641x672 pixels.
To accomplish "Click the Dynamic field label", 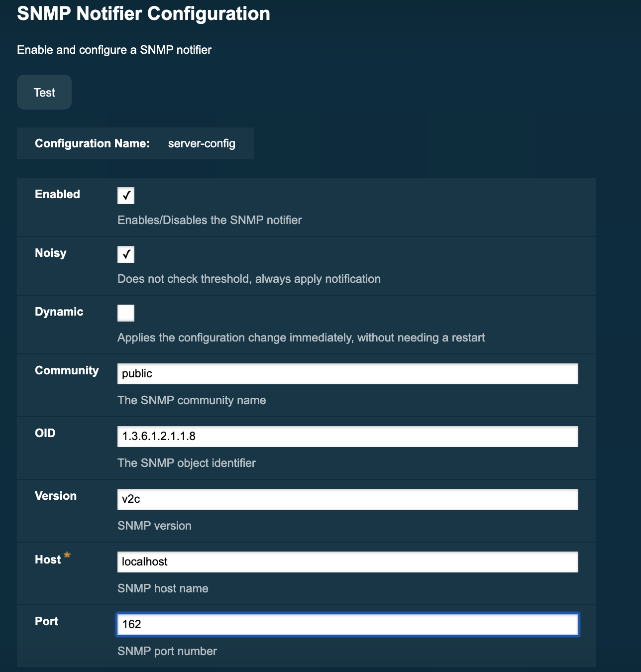I will click(x=59, y=312).
